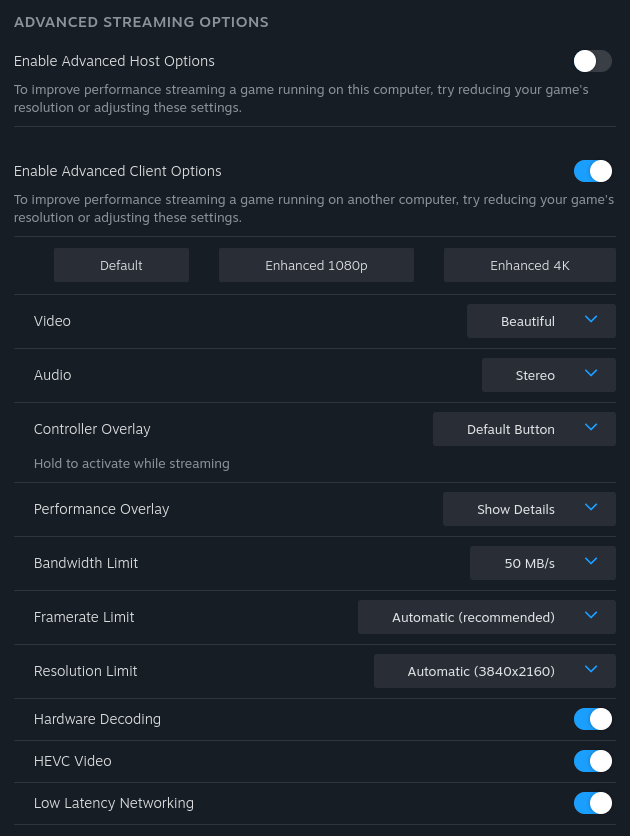Open the Framerate Limit dropdown
This screenshot has height=836, width=630.
487,617
